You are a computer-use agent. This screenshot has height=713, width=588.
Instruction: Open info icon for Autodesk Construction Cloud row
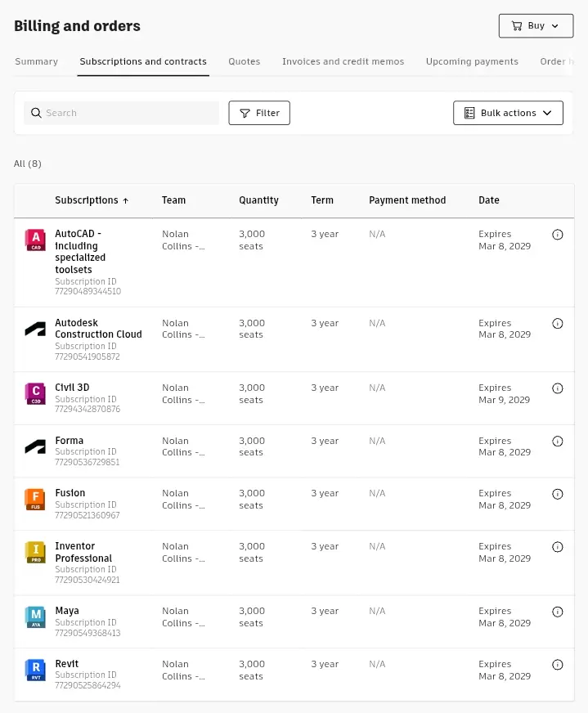click(558, 323)
